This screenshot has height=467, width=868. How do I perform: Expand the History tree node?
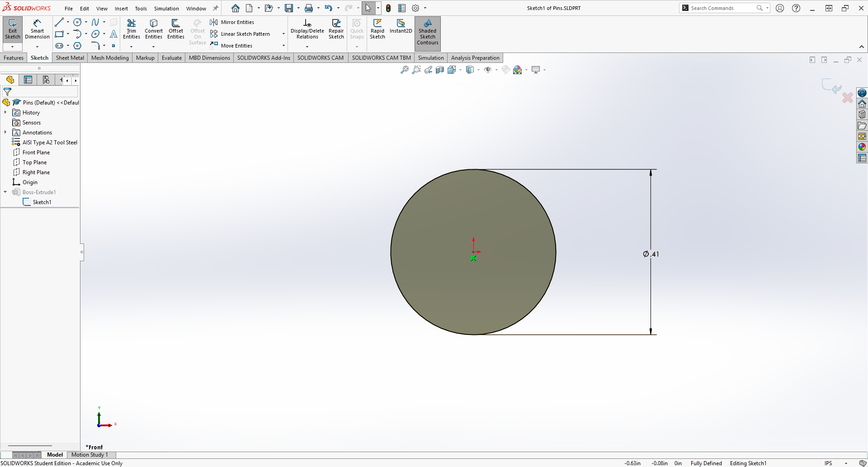(5, 113)
